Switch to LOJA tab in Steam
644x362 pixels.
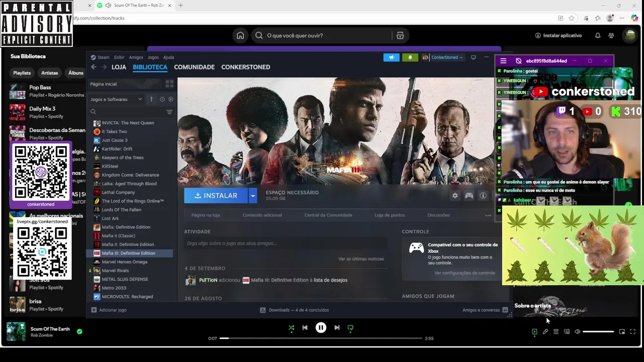coord(119,67)
